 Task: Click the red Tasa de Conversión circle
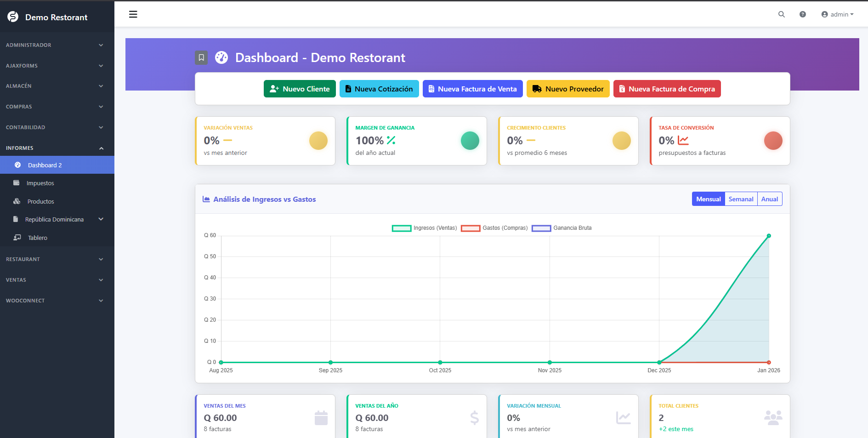pos(773,141)
